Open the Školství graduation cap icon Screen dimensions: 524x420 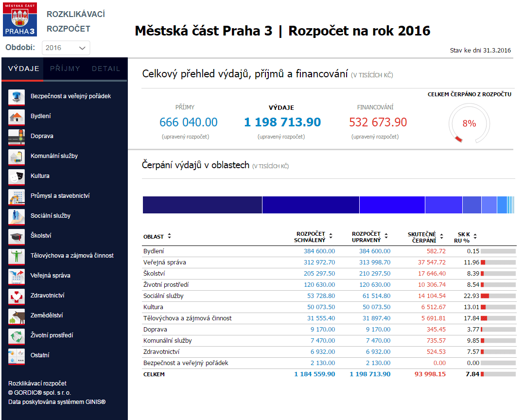[17, 236]
